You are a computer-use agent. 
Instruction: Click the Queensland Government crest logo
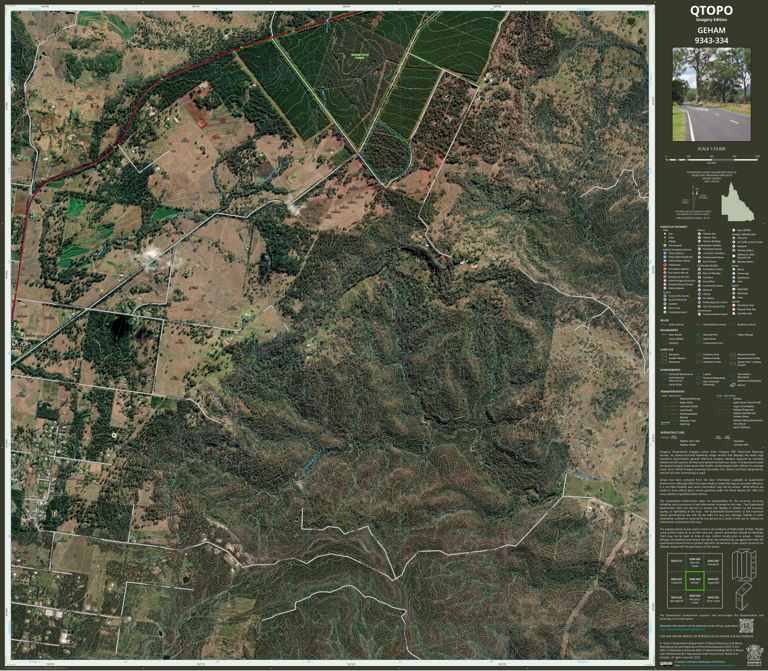coord(755,655)
